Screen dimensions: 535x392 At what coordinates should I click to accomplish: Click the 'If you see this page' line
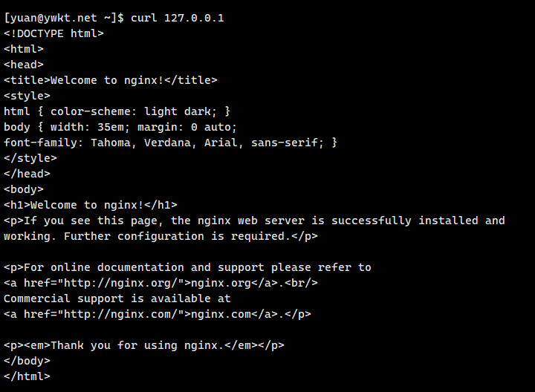[x=254, y=220]
